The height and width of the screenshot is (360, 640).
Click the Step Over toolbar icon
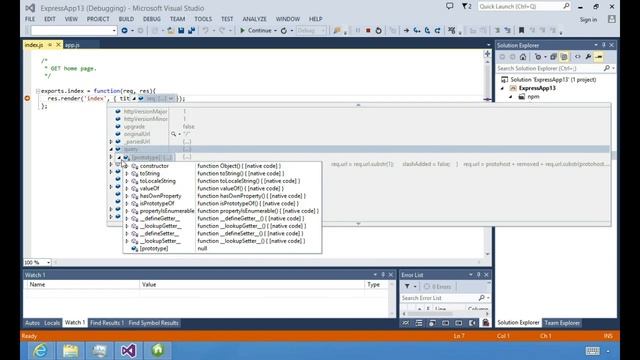pos(427,30)
